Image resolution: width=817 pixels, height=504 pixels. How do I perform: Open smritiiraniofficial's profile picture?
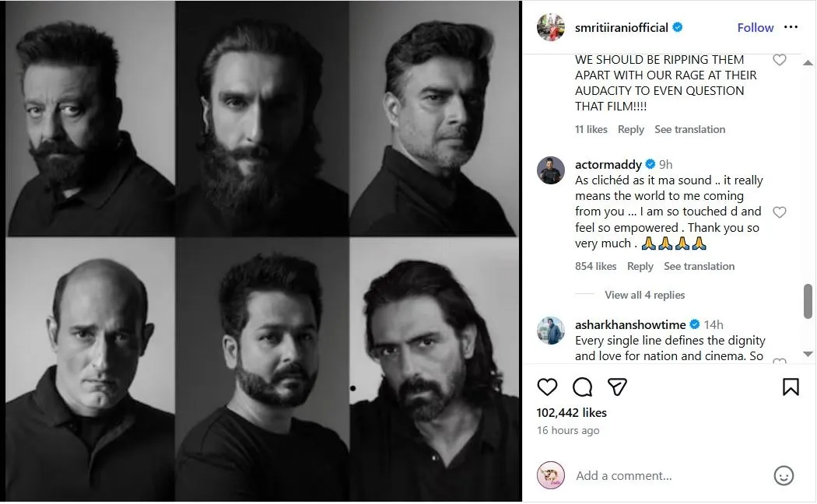[550, 27]
